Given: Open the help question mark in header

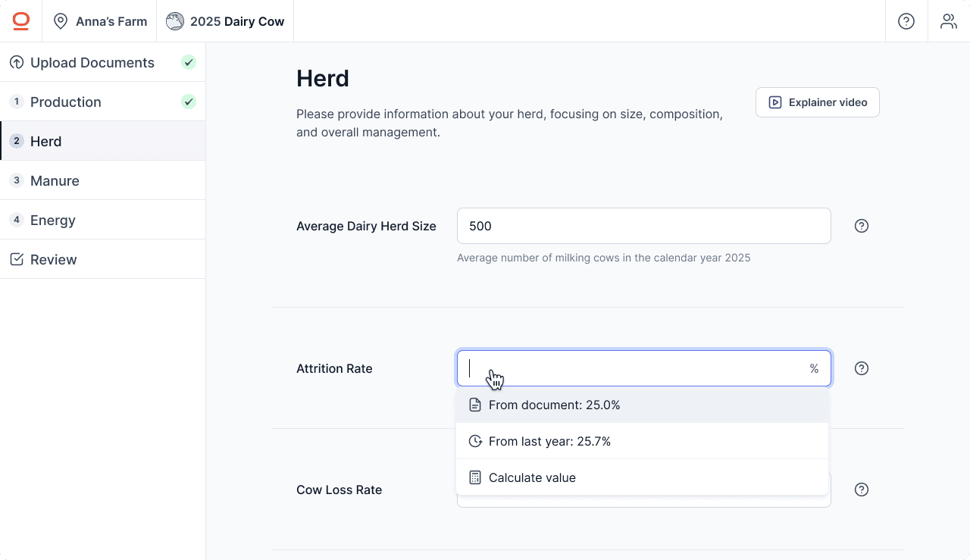Looking at the screenshot, I should pyautogui.click(x=906, y=21).
